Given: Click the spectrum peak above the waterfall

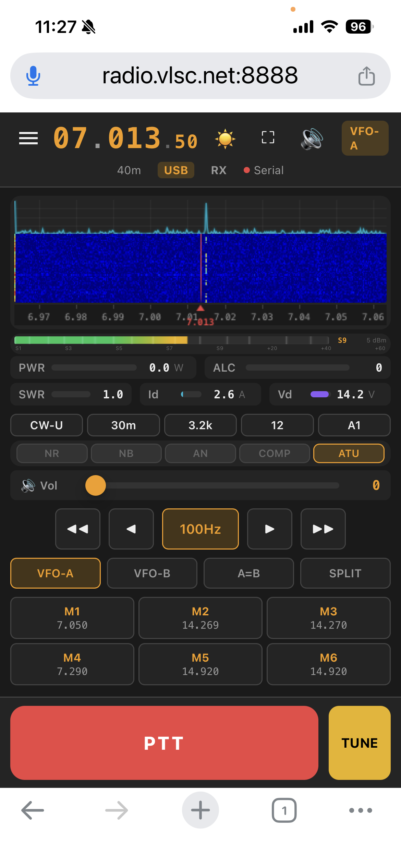Looking at the screenshot, I should point(206,218).
